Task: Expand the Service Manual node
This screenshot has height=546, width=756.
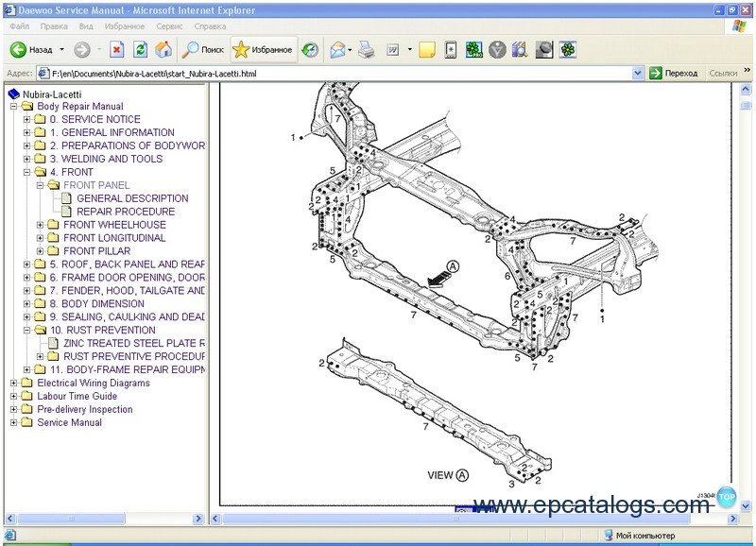Action: [13, 422]
